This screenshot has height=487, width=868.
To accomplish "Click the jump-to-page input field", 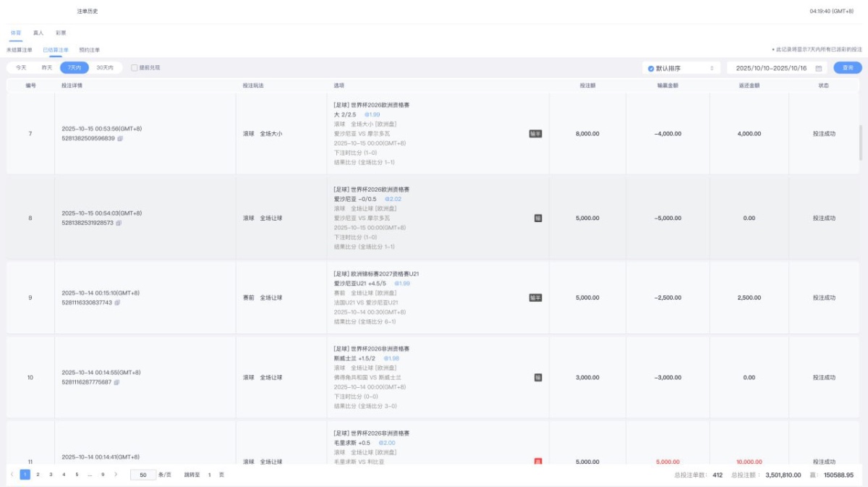I will pos(209,475).
